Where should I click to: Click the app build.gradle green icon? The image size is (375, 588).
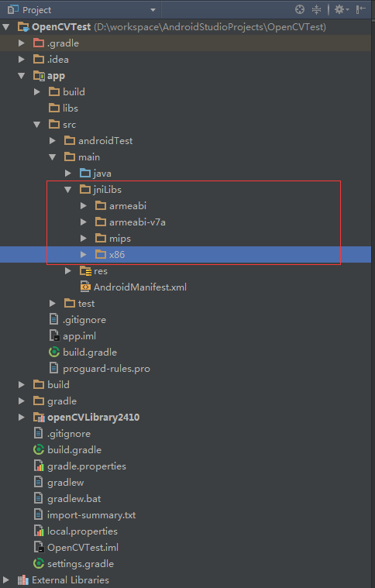tap(54, 352)
